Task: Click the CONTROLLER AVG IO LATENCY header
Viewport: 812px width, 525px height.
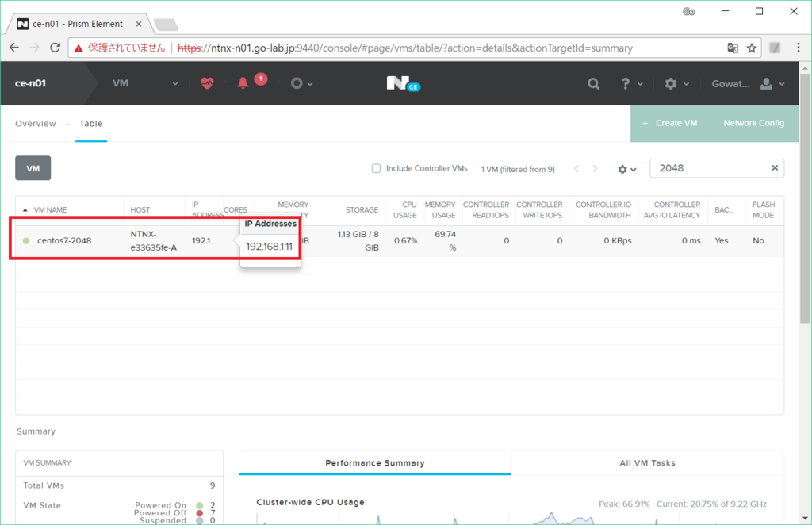Action: tap(672, 209)
